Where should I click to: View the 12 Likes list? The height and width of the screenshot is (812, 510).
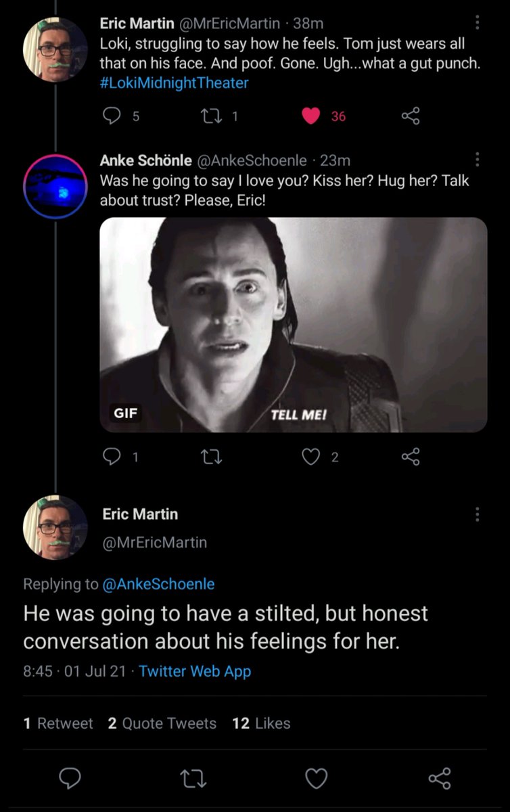pyautogui.click(x=261, y=723)
